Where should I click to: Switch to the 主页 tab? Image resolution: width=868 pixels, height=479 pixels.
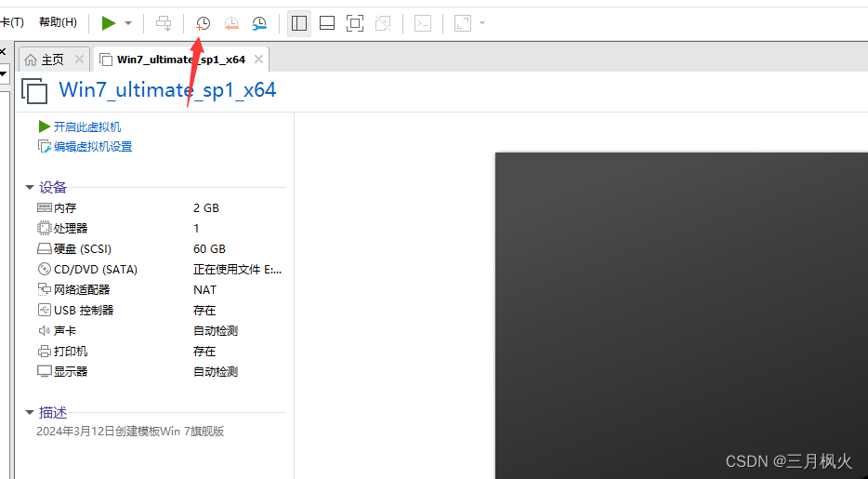[53, 60]
